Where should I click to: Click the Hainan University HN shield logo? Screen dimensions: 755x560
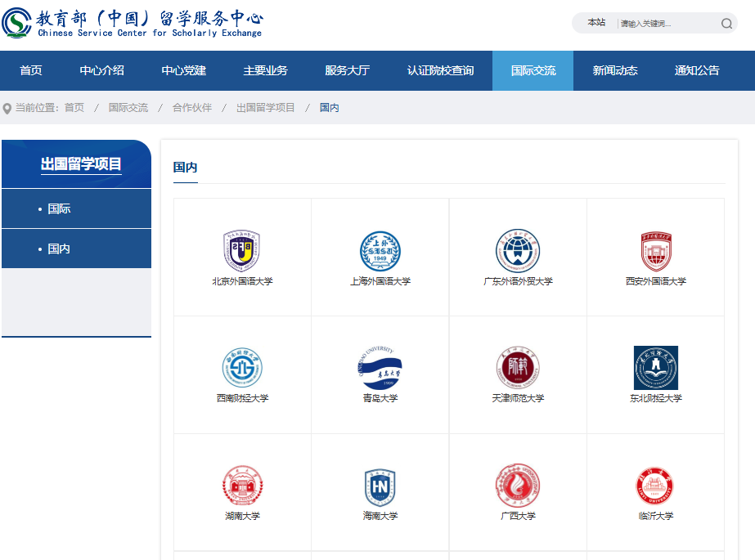click(379, 486)
